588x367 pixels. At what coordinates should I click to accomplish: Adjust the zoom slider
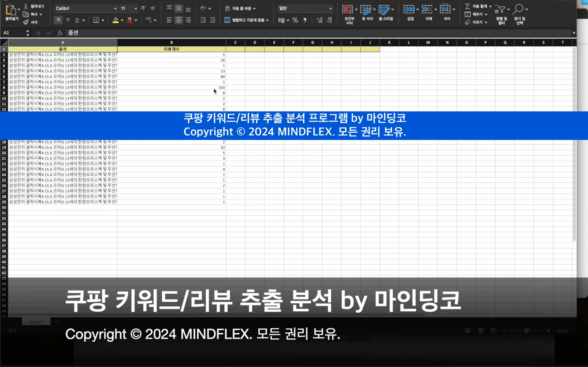click(527, 331)
